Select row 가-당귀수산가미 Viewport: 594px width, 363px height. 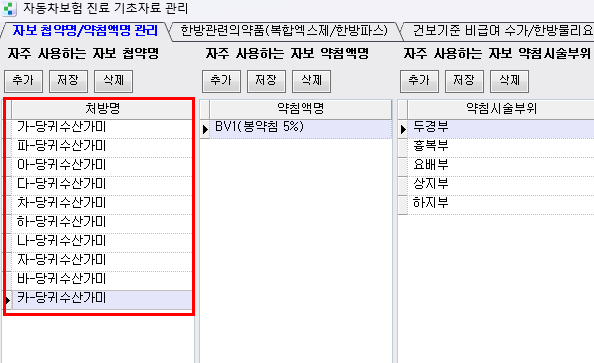[x=102, y=129]
